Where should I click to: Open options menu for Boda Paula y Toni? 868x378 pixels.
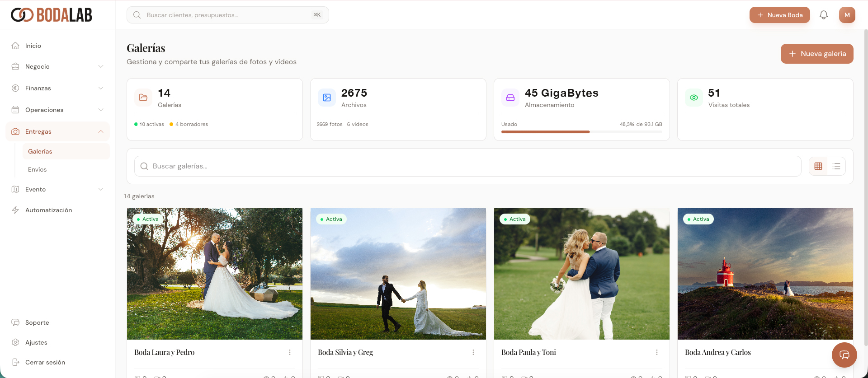pos(657,352)
